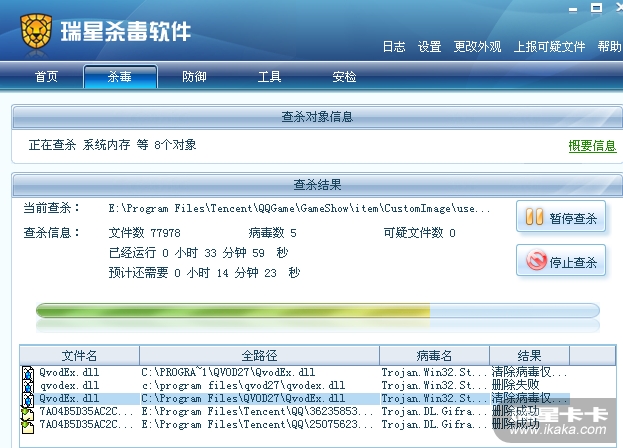Click 正在查杀 系统内存 status text

[x=112, y=145]
